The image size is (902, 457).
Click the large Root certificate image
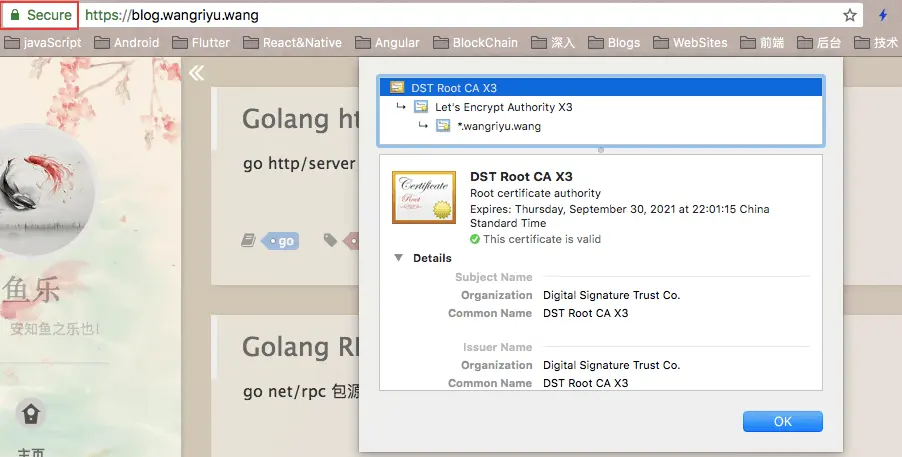tap(424, 197)
